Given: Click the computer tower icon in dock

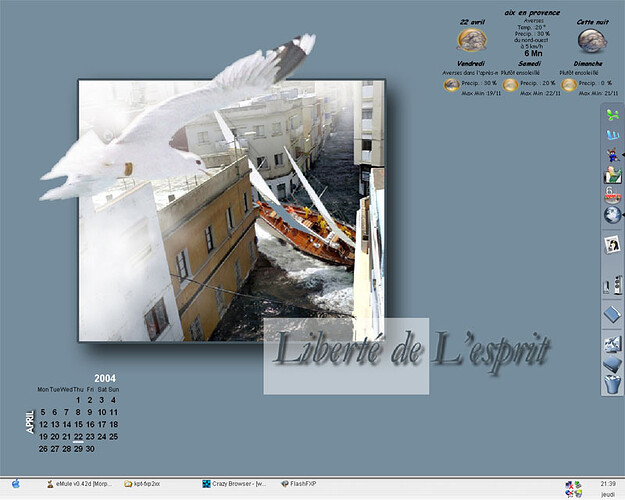Looking at the screenshot, I should (612, 285).
